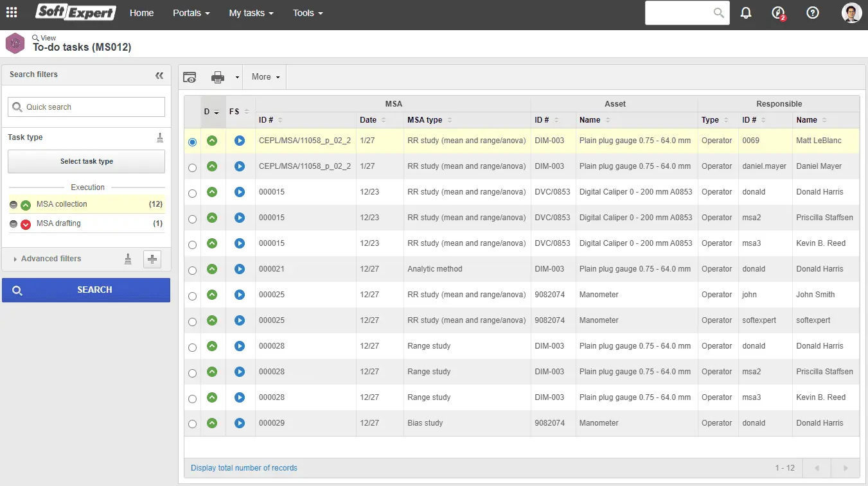Open the Tools menu
The height and width of the screenshot is (486, 868).
point(307,12)
